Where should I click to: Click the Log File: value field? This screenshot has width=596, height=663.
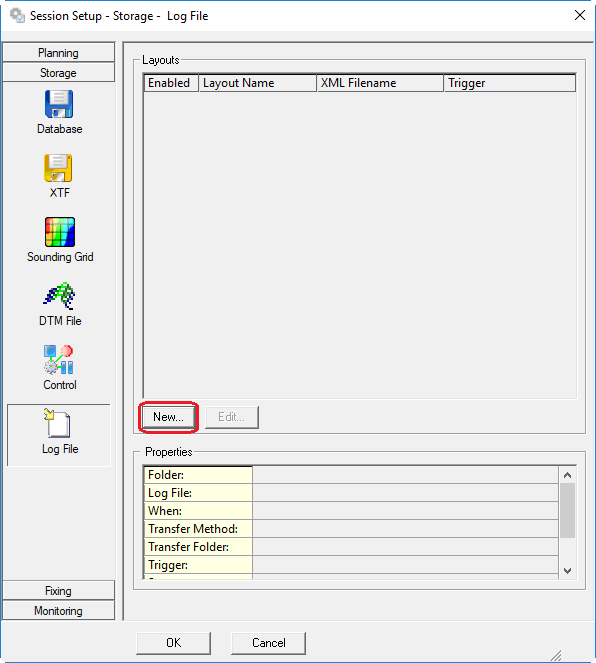pos(405,493)
